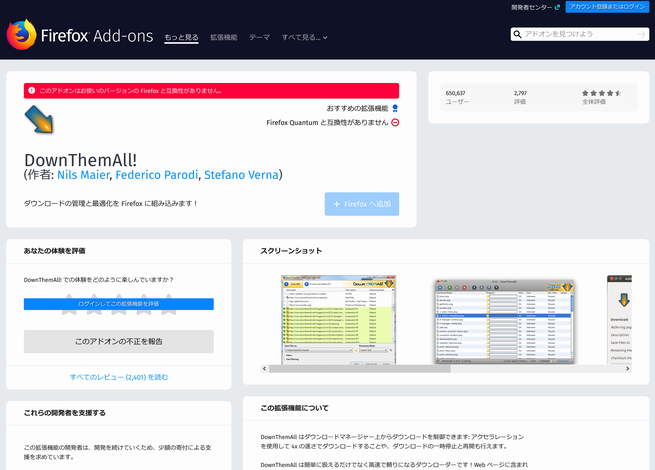Click the red error alert icon
Viewport: 655px width, 470px height.
tap(32, 90)
